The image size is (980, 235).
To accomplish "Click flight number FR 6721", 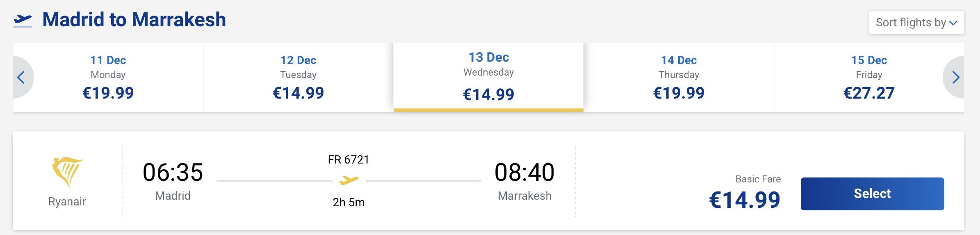I will pos(349,159).
